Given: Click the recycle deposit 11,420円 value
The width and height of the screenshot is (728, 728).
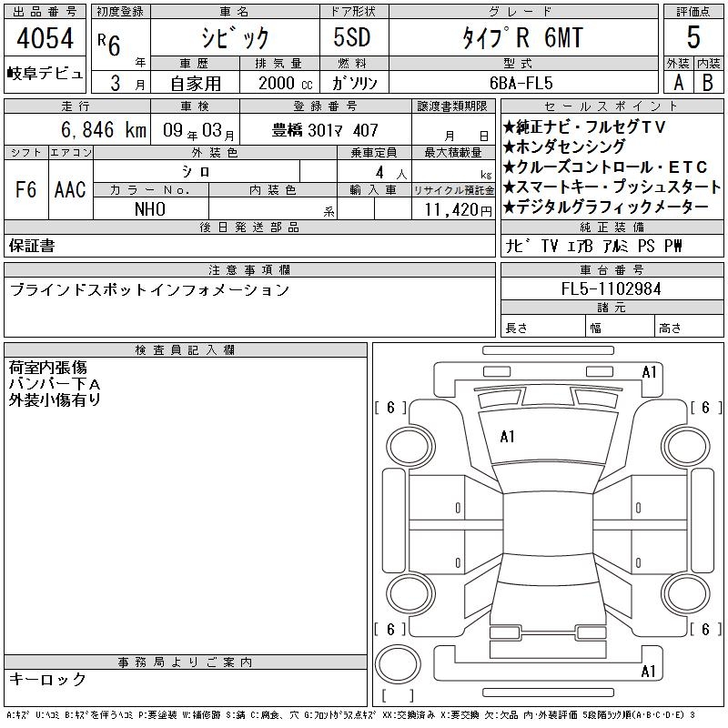Looking at the screenshot, I should point(452,209).
